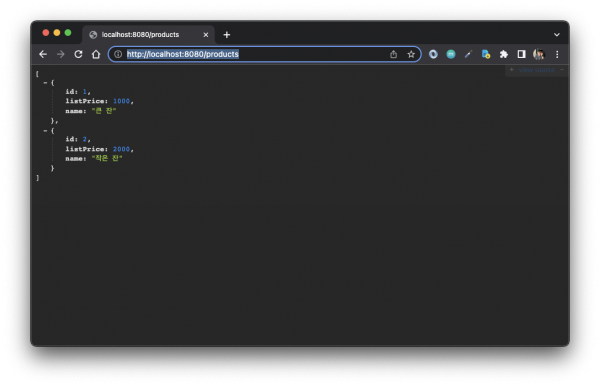Click the listPrice value 2000
Viewport: 600px width, 387px height.
tap(121, 149)
